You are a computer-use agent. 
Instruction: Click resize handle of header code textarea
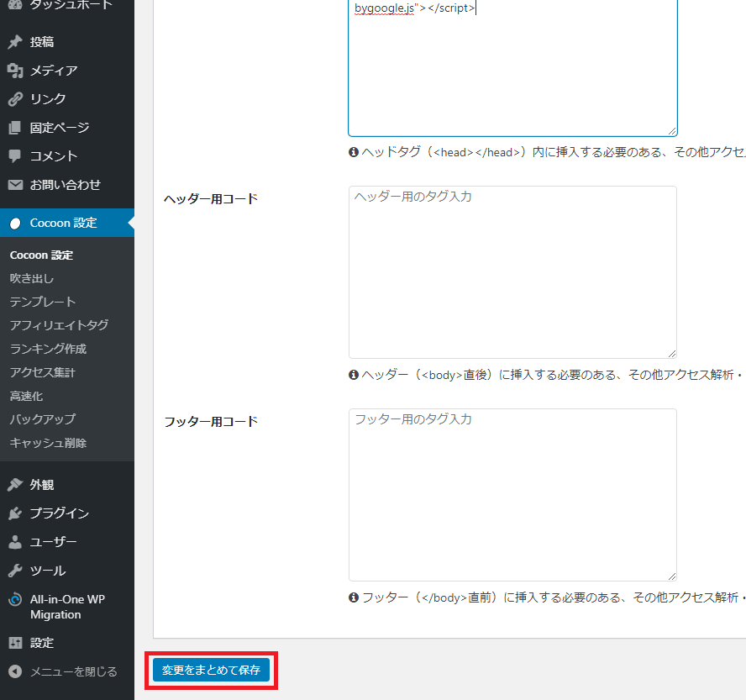coord(672,353)
